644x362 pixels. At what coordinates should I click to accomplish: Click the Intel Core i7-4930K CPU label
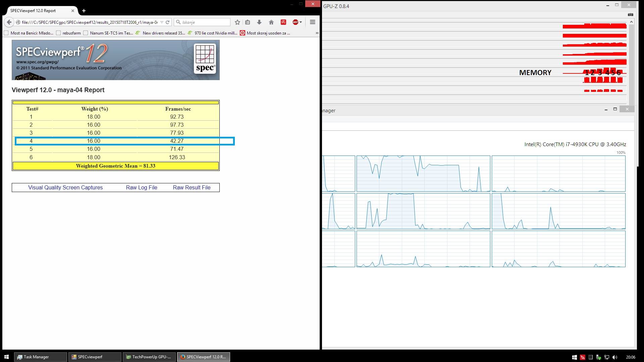tap(575, 144)
